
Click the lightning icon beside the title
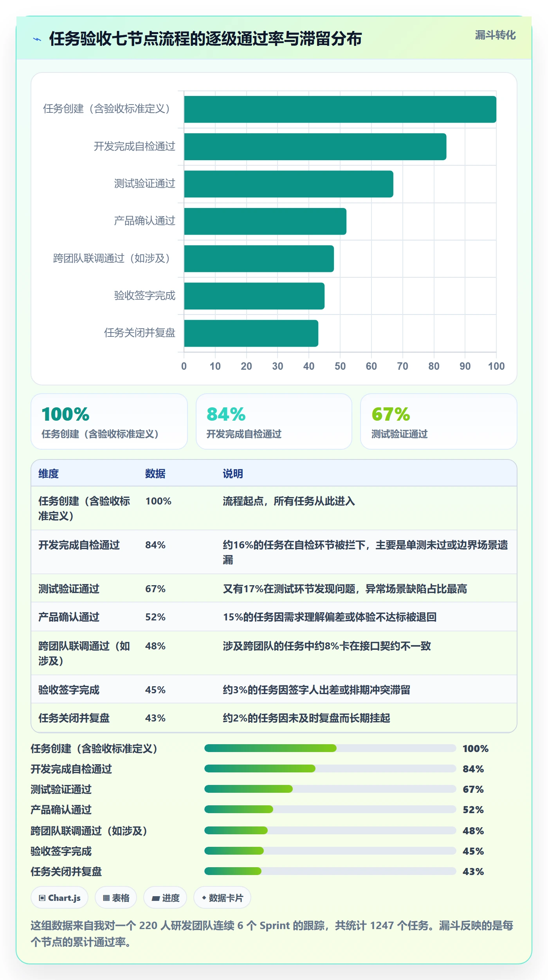pyautogui.click(x=37, y=39)
